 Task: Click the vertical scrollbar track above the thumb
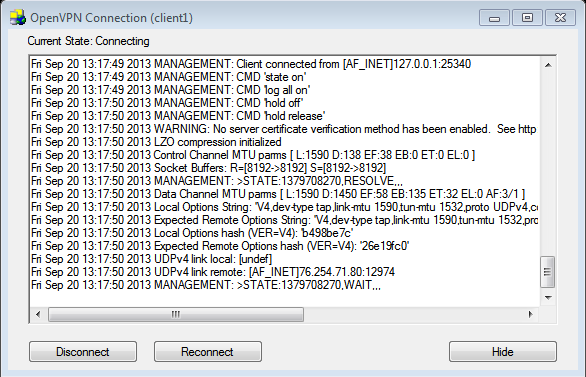click(x=548, y=164)
